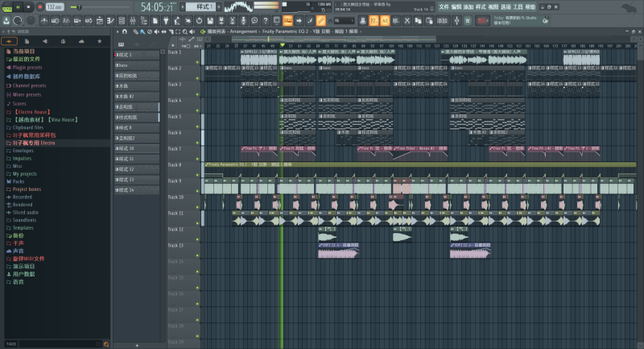Select the mute tool in the playlist toolbar
644x349 pixels.
(x=156, y=31)
